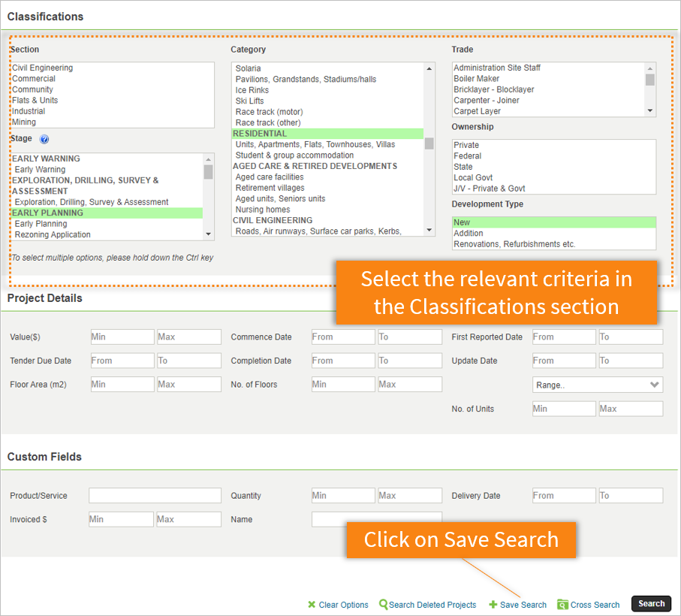Select New development type
The image size is (681, 616).
coord(554,222)
